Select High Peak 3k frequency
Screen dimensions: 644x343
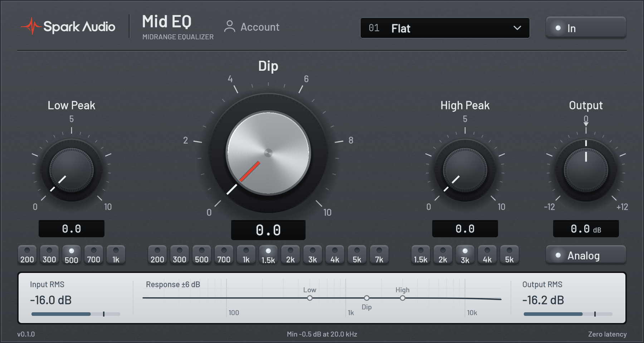(x=465, y=255)
